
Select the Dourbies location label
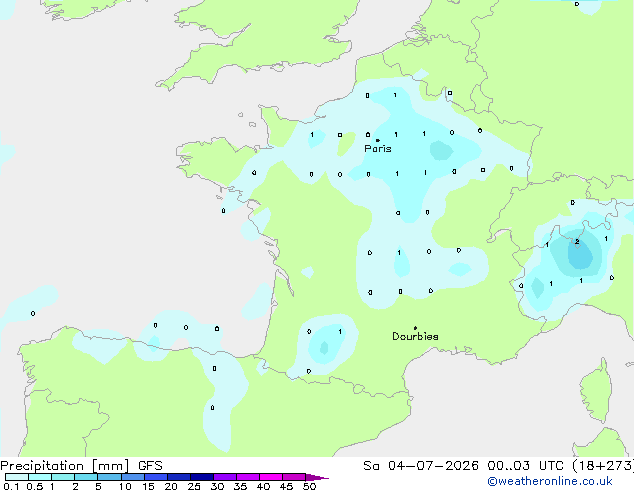click(415, 336)
